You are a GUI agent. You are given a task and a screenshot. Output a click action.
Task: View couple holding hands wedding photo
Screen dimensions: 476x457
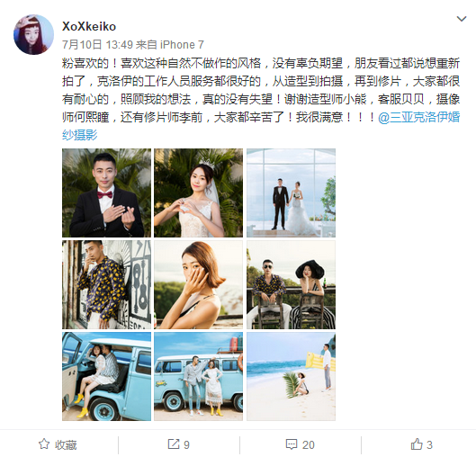coord(292,193)
